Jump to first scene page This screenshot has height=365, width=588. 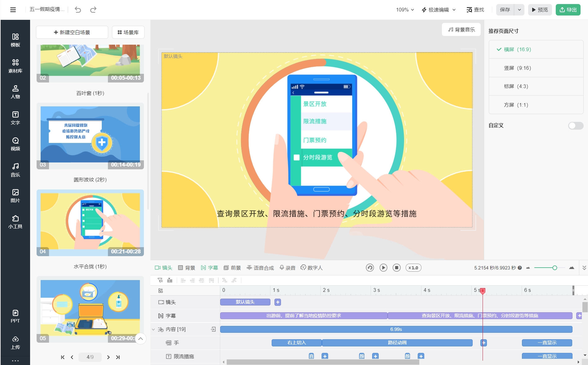point(63,357)
